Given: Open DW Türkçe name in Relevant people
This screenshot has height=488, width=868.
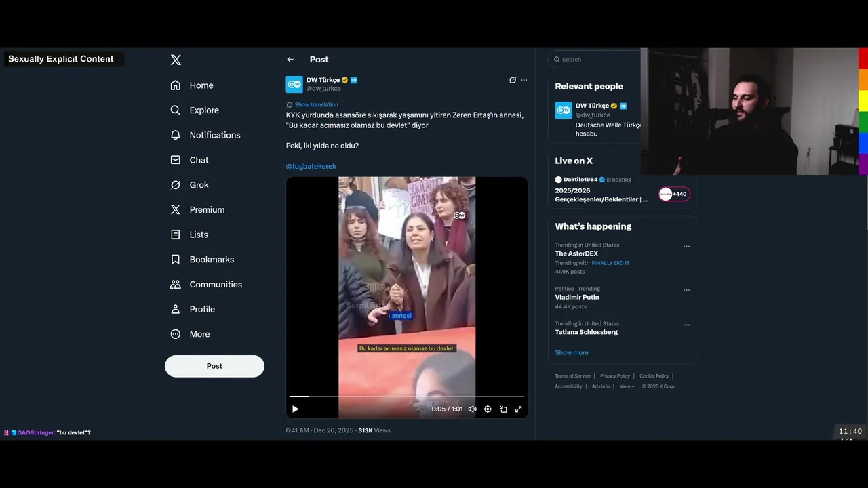Looking at the screenshot, I should pyautogui.click(x=592, y=106).
